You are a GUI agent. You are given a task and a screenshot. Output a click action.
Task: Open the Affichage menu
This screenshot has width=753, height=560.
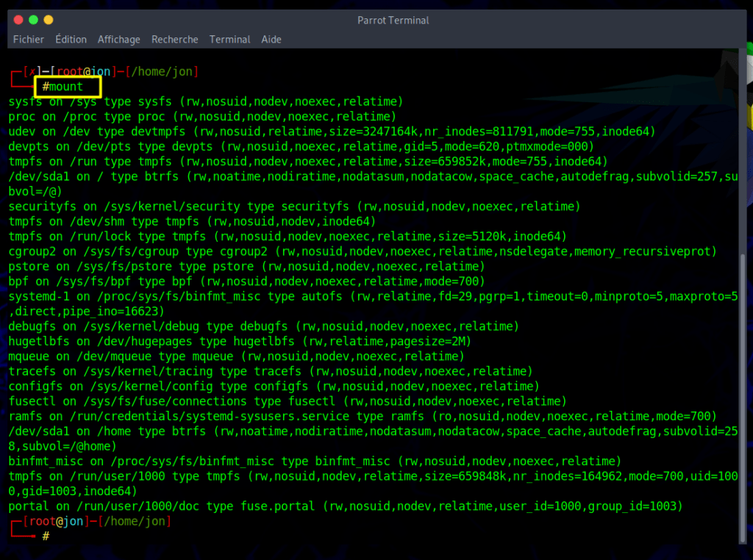118,40
